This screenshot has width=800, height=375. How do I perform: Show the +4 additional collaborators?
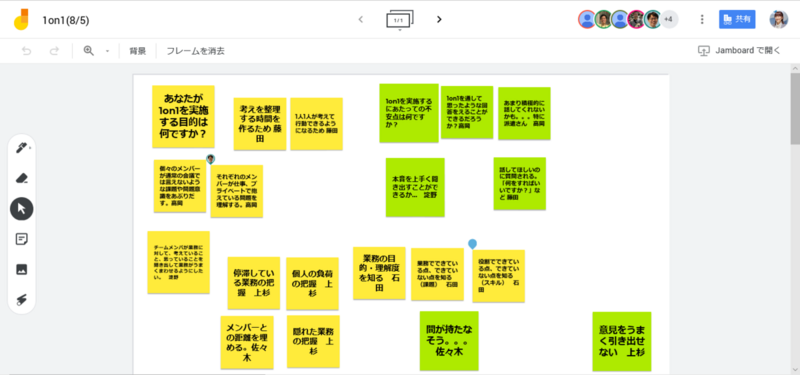tap(669, 19)
